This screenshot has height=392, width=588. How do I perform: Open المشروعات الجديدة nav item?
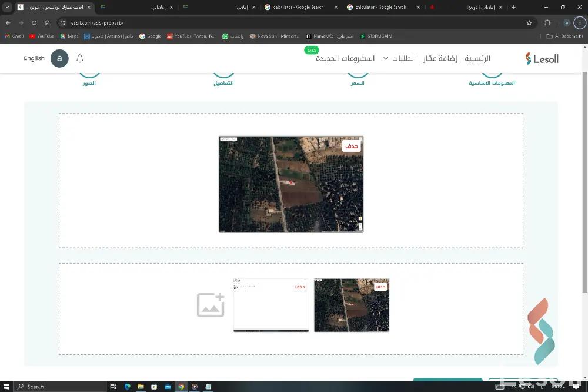coord(345,58)
